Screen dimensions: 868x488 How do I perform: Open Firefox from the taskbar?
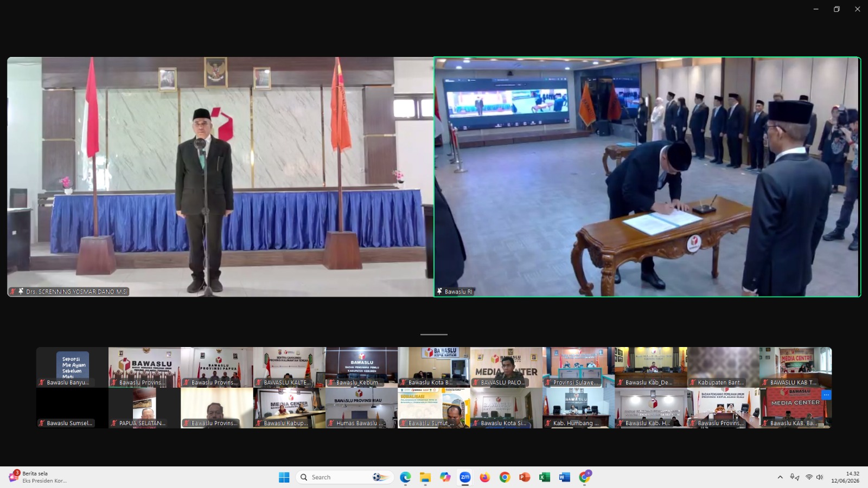click(485, 477)
